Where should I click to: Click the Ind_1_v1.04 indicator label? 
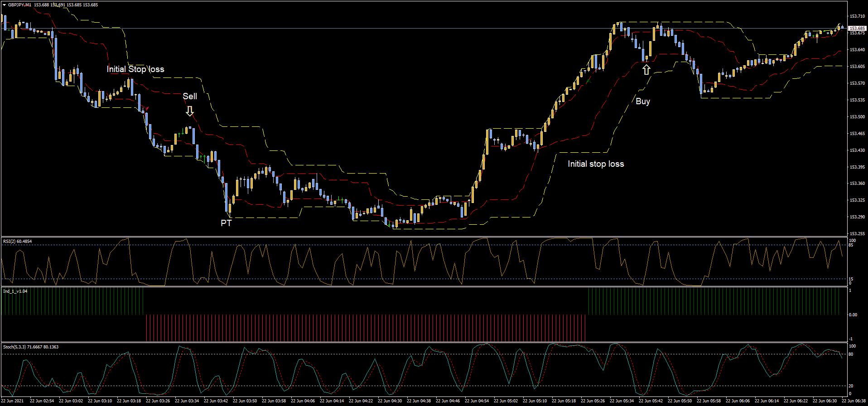[x=15, y=291]
